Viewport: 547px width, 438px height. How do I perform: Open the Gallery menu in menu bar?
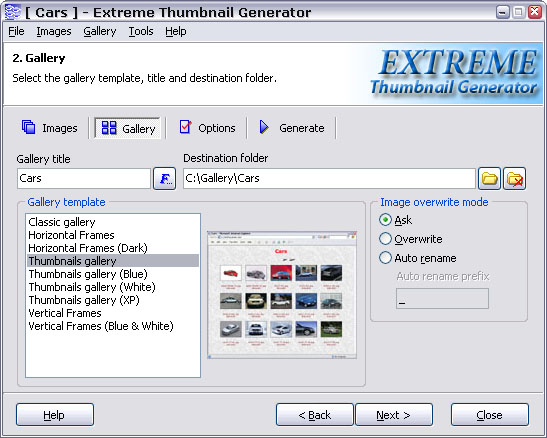pyautogui.click(x=100, y=31)
